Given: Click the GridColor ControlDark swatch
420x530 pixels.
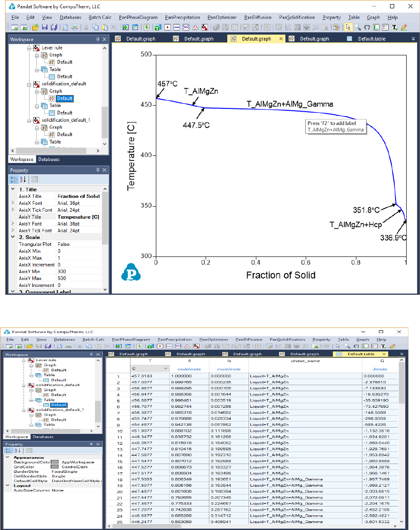Looking at the screenshot, I should click(x=54, y=466).
